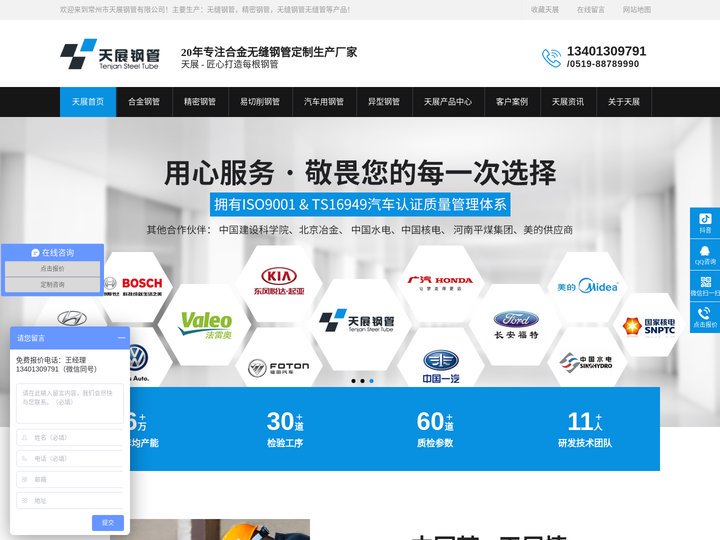
Task: Focus the 电话 (必填) phone field
Action: [70, 459]
